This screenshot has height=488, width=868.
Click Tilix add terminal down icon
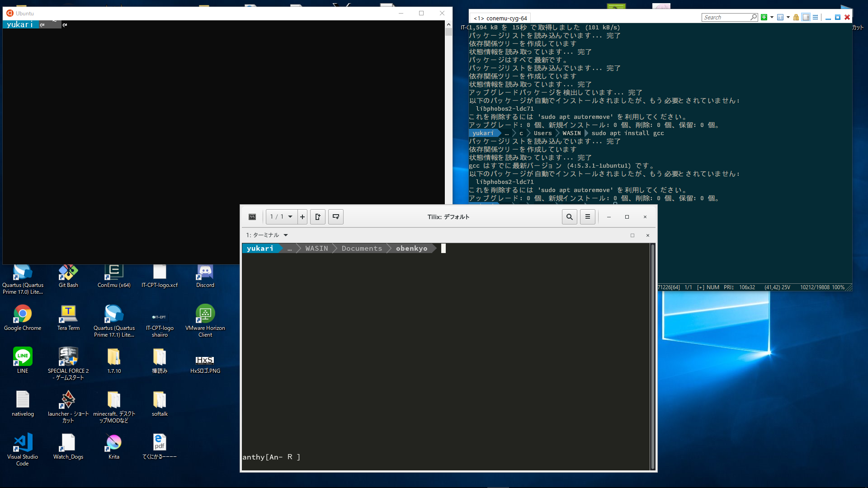coord(336,217)
